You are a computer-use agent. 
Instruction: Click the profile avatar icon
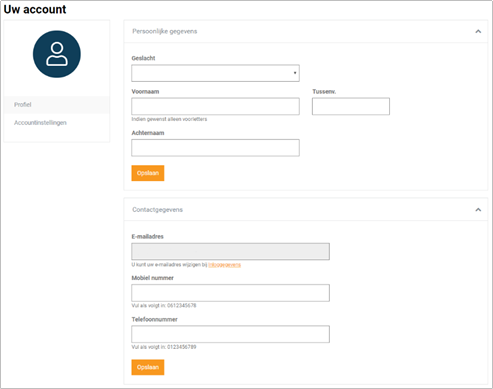[57, 54]
